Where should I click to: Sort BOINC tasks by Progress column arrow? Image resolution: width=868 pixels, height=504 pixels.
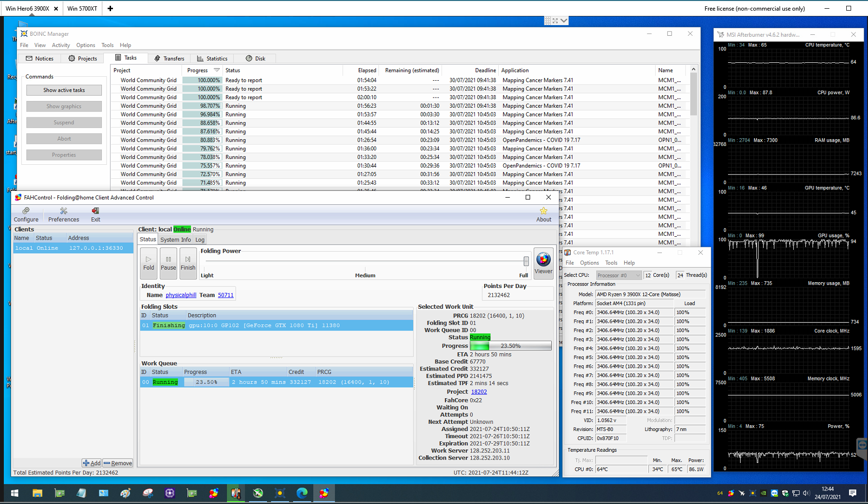[217, 70]
